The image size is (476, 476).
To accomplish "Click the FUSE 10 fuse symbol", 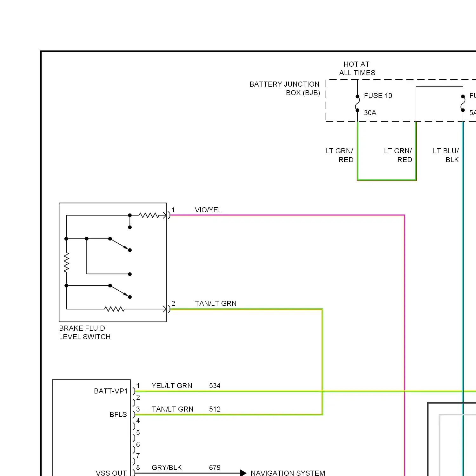I will [x=357, y=103].
